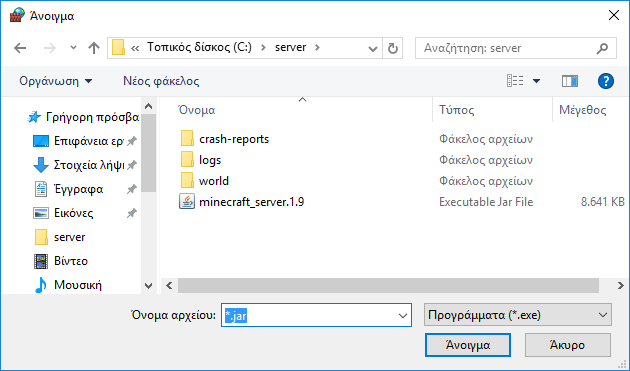Open Βίντεο in sidebar
This screenshot has width=630, height=371.
click(61, 261)
